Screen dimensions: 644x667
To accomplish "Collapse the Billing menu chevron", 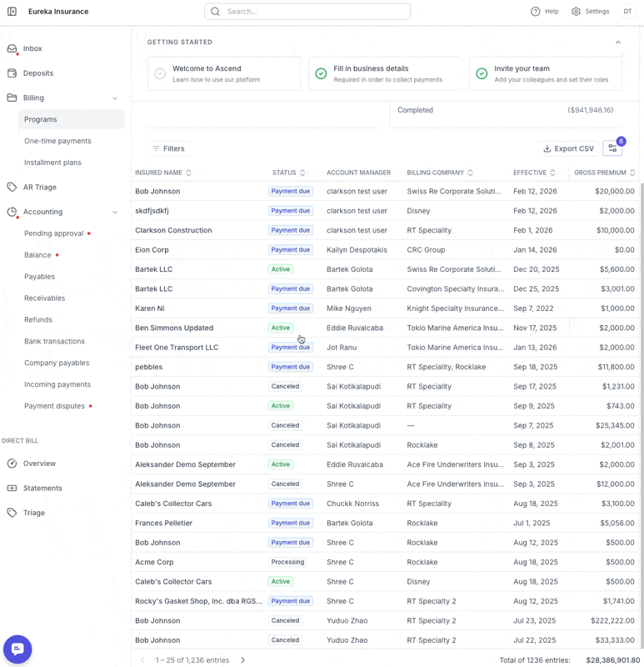I will coord(115,98).
